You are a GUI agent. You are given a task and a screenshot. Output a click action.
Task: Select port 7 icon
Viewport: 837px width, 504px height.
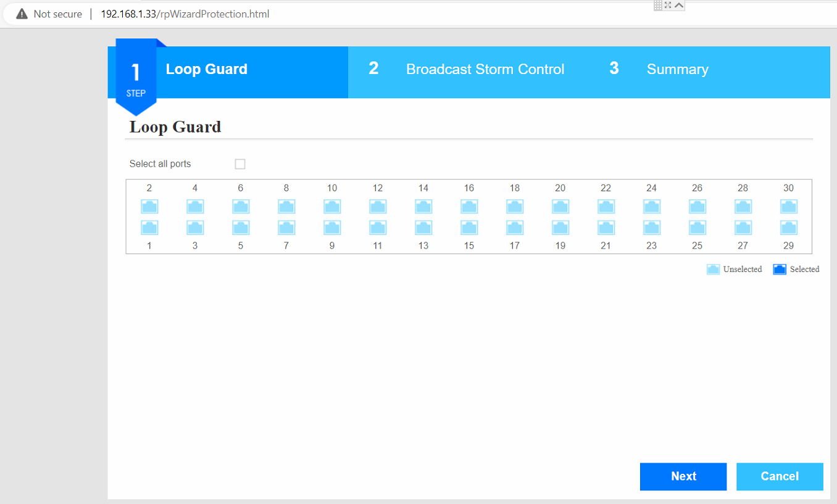click(x=286, y=228)
